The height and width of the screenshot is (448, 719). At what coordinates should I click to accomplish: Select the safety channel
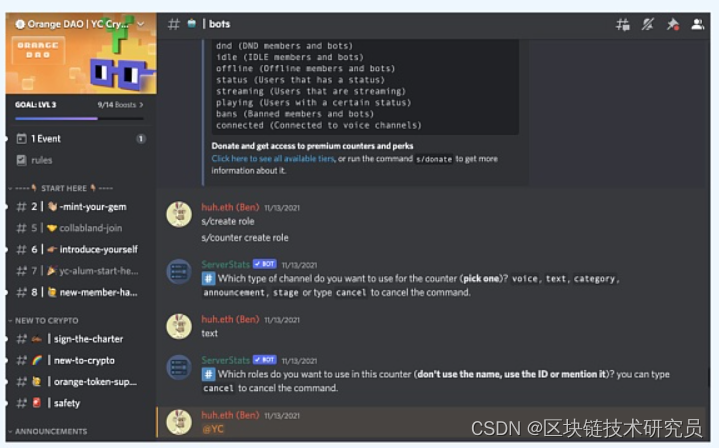pyautogui.click(x=81, y=403)
